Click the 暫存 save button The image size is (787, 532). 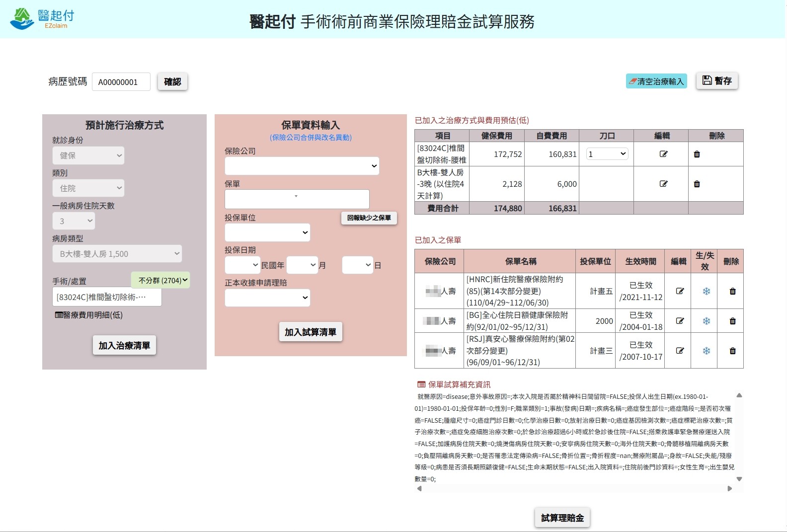coord(717,81)
